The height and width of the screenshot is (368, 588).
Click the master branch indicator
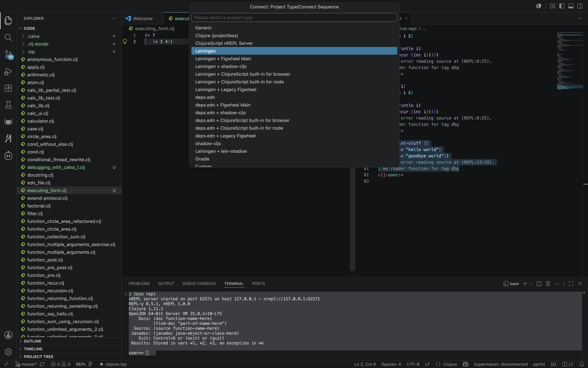(26, 364)
